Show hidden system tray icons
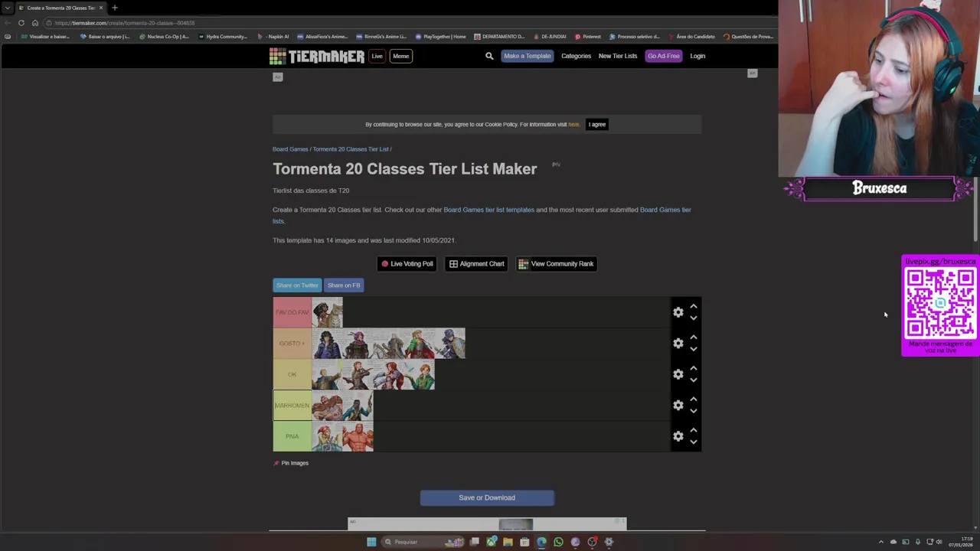 point(880,542)
